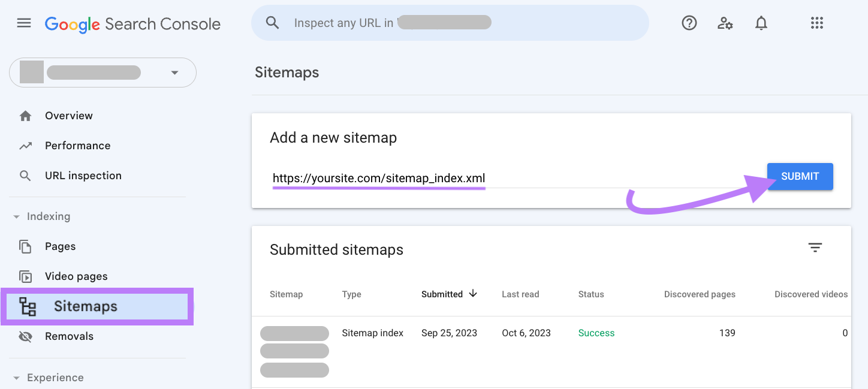Viewport: 868px width, 389px height.
Task: Open the Success status link
Action: tap(596, 333)
